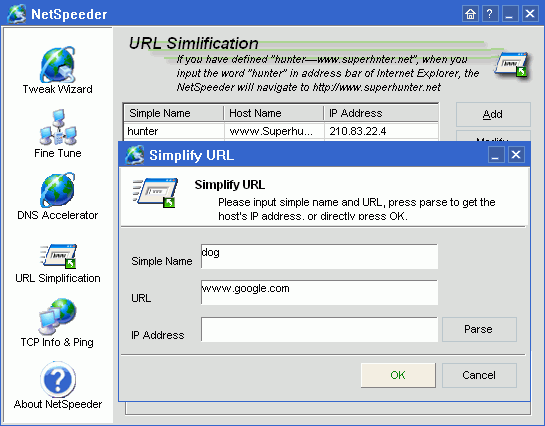
Task: Open the Tweak Wizard globe icon
Action: coord(58,65)
